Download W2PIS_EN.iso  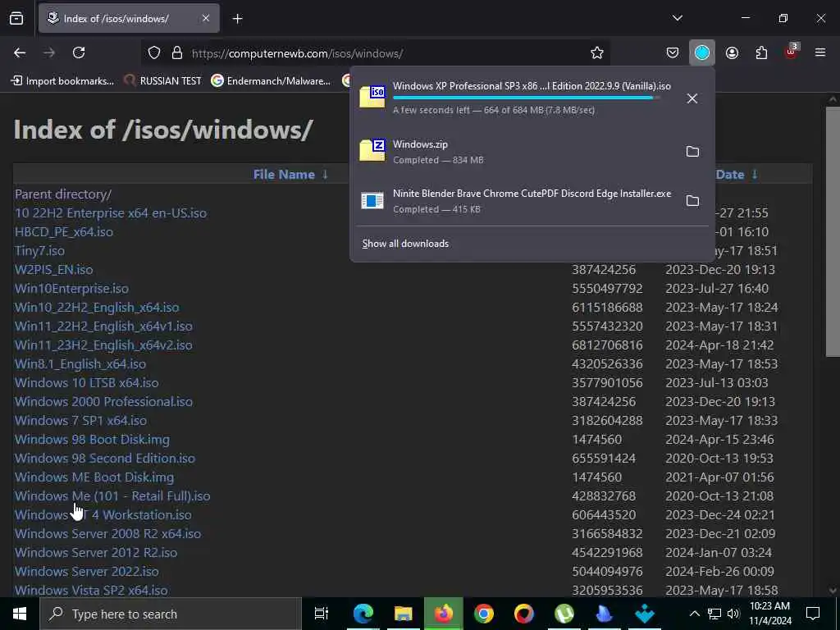pyautogui.click(x=53, y=269)
